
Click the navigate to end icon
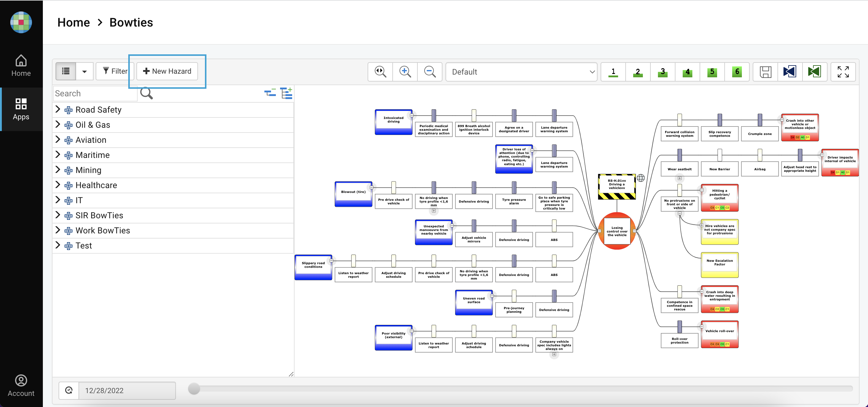(814, 71)
